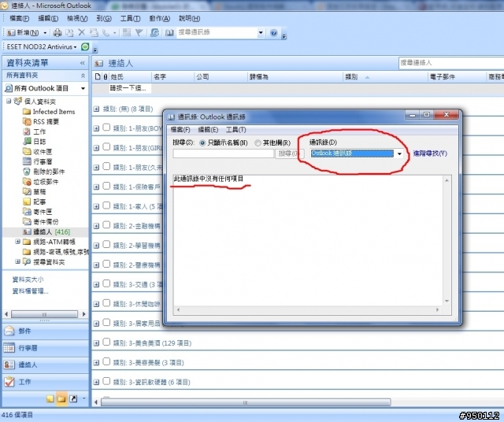
Task: Open the 到(G) menu
Action: coord(104,18)
